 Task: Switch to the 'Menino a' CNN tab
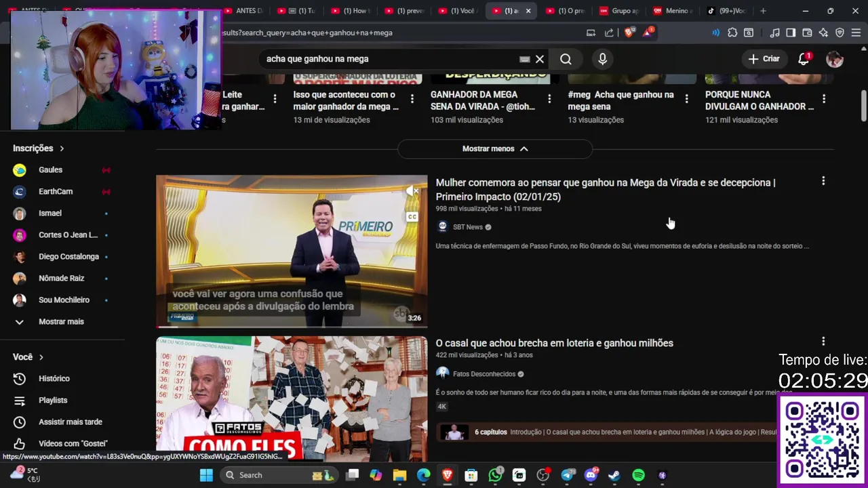click(673, 11)
